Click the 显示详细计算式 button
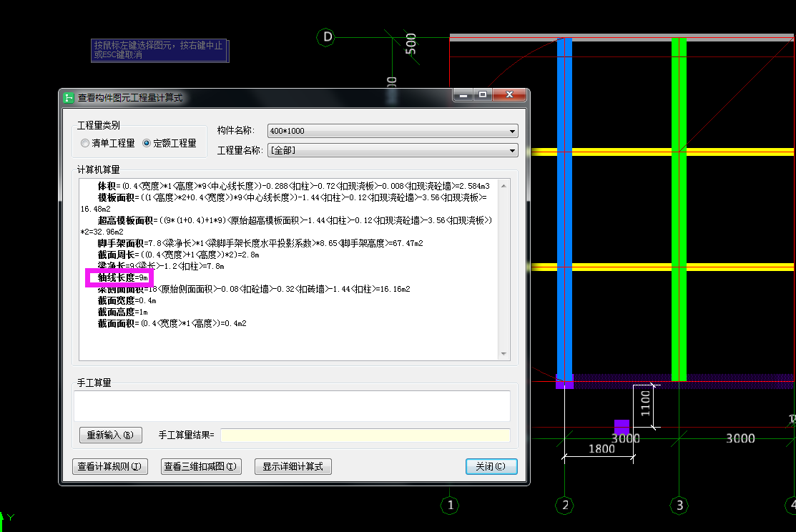Screen dimensions: 796x532 point(293,466)
